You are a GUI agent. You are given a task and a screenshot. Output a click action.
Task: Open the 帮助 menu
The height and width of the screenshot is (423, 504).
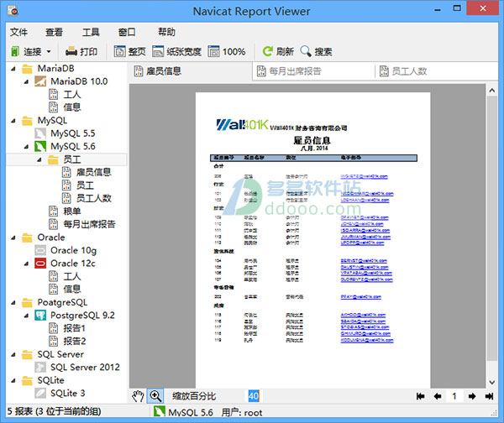[166, 32]
